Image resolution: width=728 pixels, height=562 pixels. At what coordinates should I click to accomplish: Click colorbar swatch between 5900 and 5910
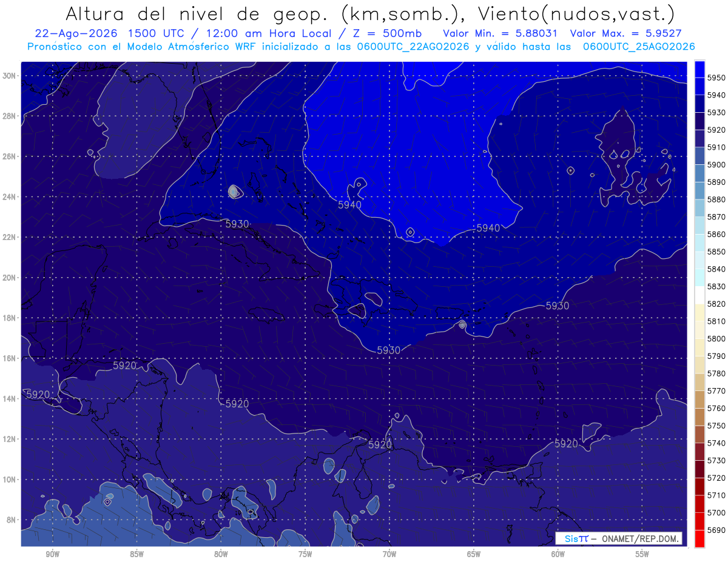click(x=699, y=156)
